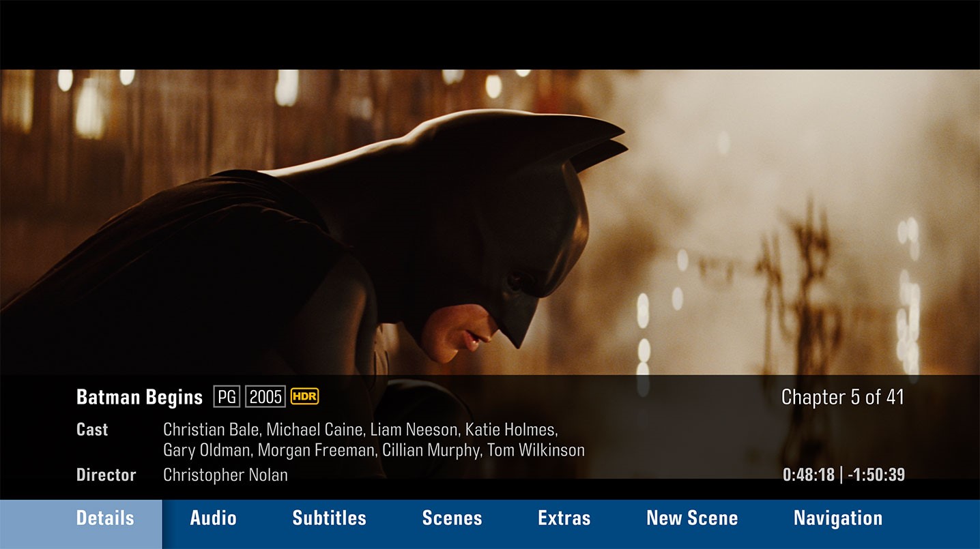Click cast name Christian Bale
The width and height of the screenshot is (980, 549).
pyautogui.click(x=212, y=430)
